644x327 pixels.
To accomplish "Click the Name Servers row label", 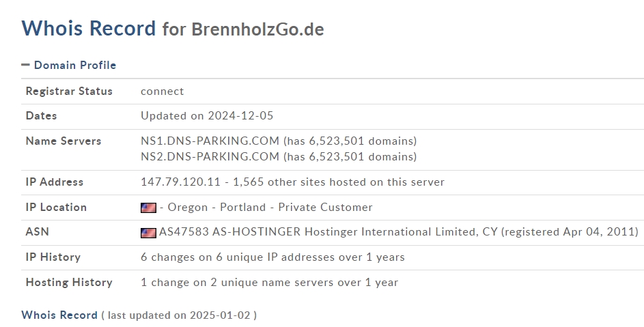I will (x=64, y=141).
